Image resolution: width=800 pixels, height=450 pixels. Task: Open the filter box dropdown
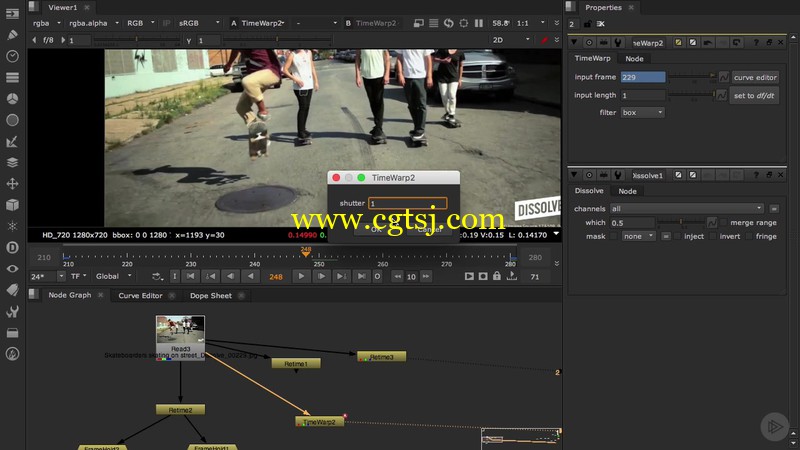pyautogui.click(x=642, y=112)
